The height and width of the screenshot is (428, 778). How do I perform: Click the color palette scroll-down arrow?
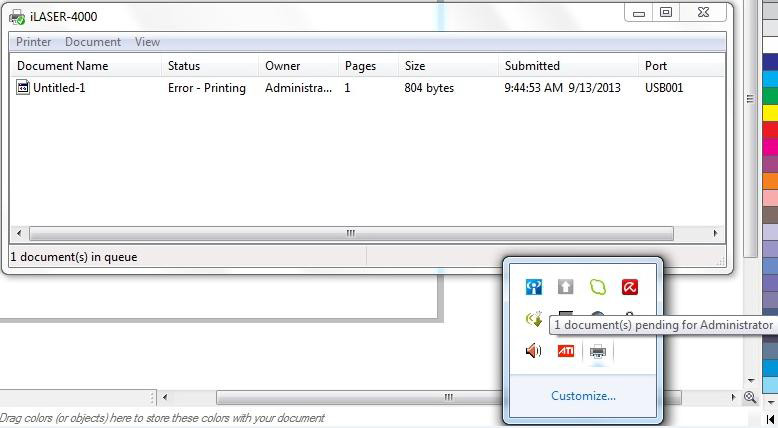770,399
